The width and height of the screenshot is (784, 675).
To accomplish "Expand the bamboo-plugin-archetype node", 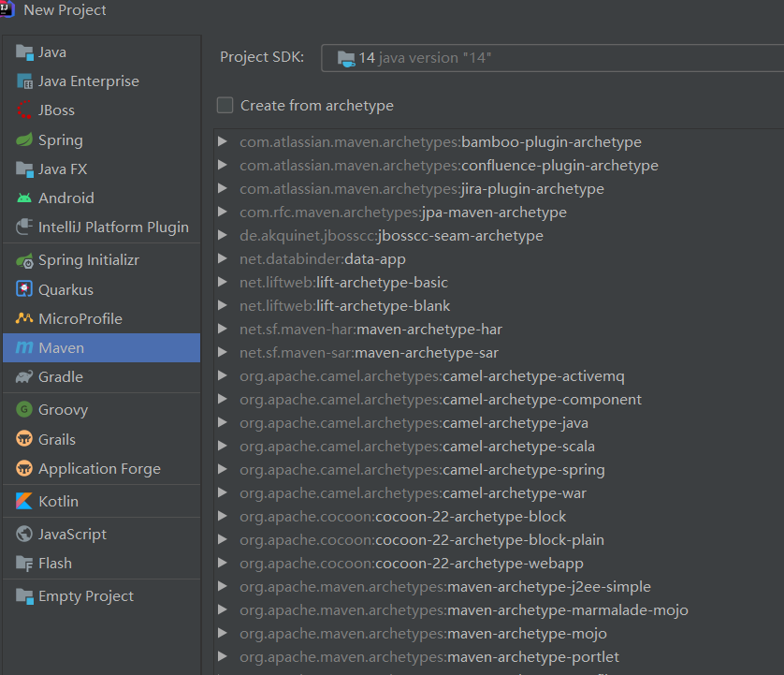I will tap(223, 142).
